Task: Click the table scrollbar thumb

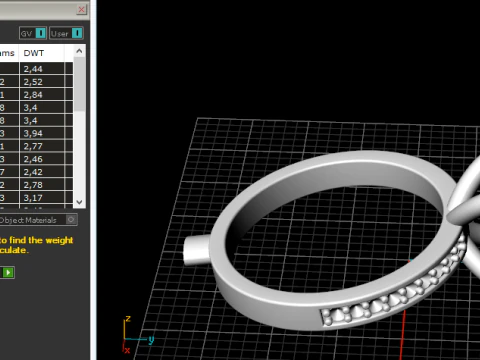Action: tap(79, 84)
